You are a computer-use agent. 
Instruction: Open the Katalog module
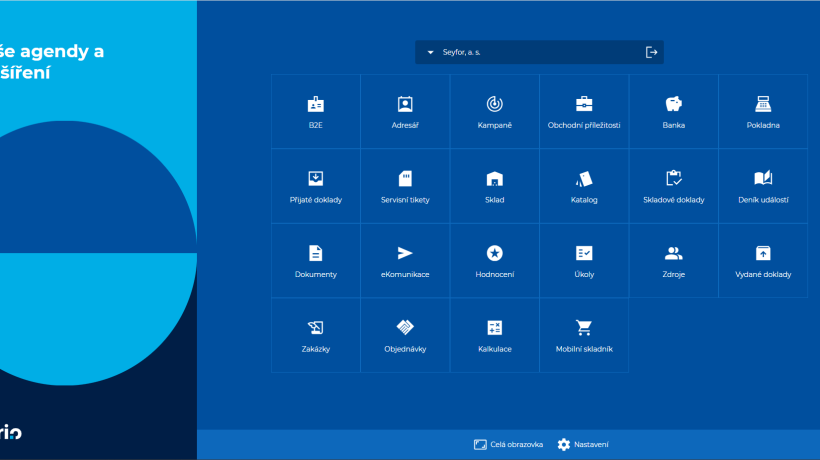tap(584, 187)
